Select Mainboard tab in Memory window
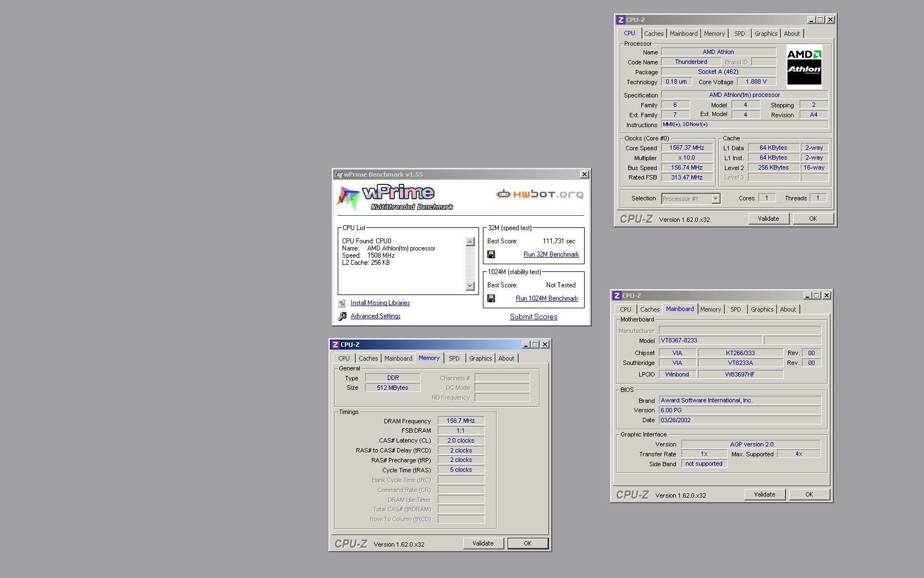Image resolution: width=924 pixels, height=578 pixels. pos(398,358)
